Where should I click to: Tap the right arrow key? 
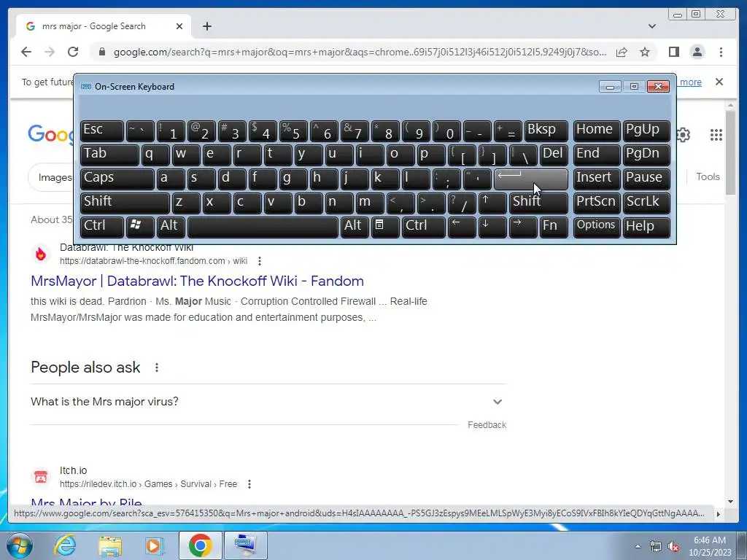[522, 227]
